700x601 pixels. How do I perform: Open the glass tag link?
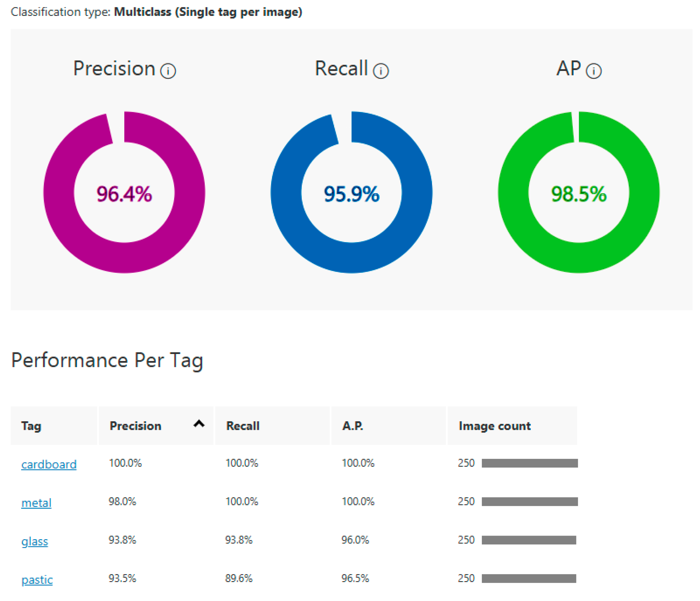pyautogui.click(x=35, y=542)
